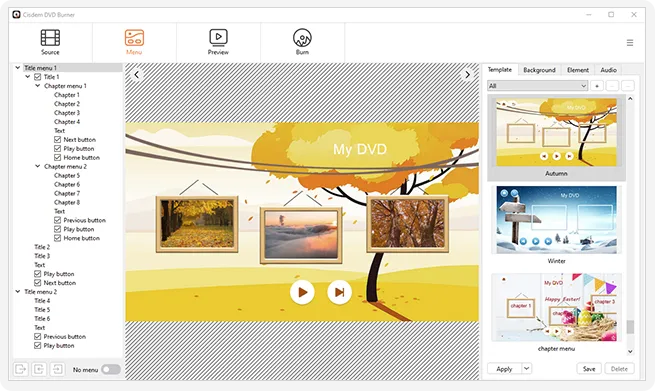Open the Source step
The image size is (655, 391).
50,42
